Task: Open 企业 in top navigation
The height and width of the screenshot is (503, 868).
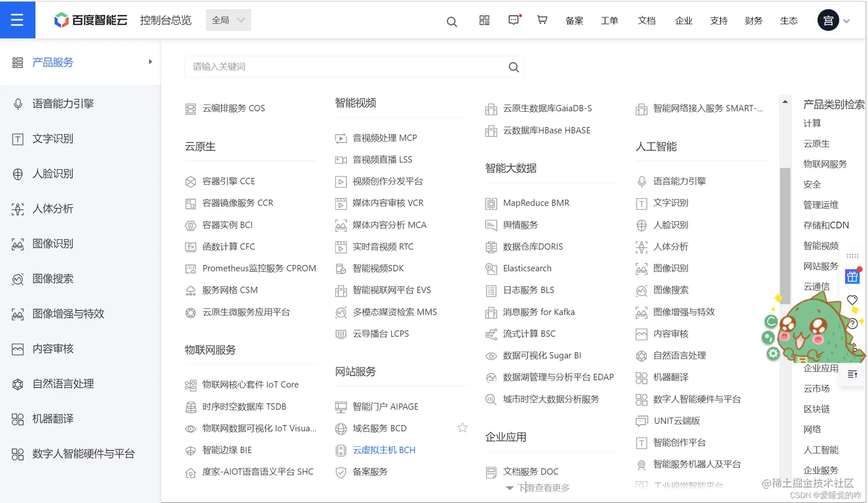Action: tap(684, 21)
